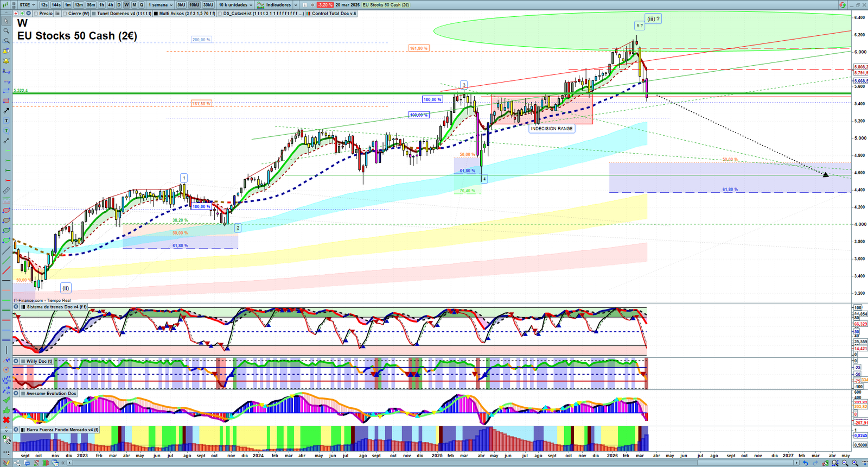Click the green checkmark icon in left toolbar
The image size is (868, 467).
[7, 400]
